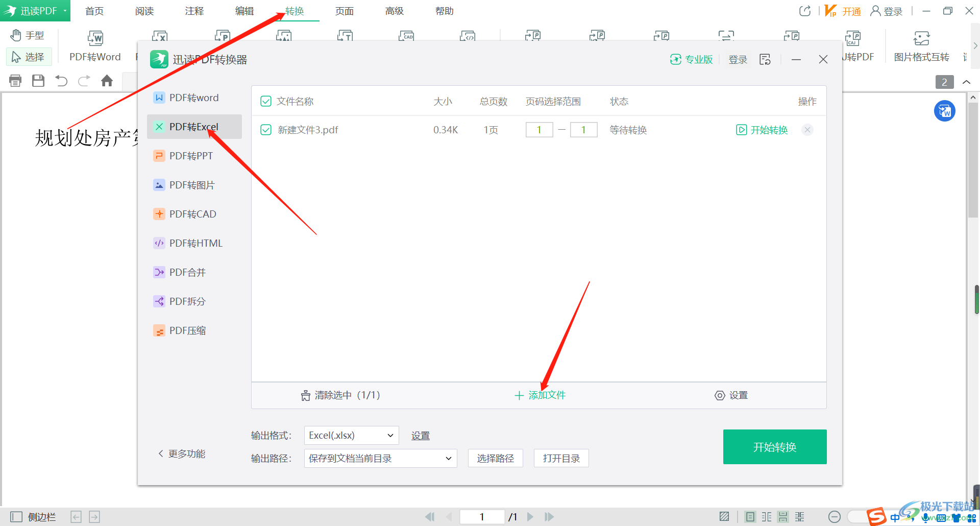
Task: Open the 注释 menu tab
Action: 194,11
